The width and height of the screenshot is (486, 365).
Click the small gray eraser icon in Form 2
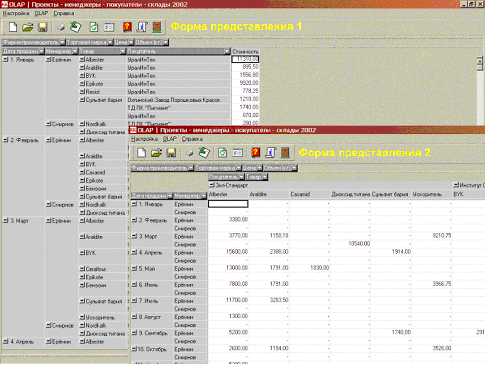pos(189,153)
